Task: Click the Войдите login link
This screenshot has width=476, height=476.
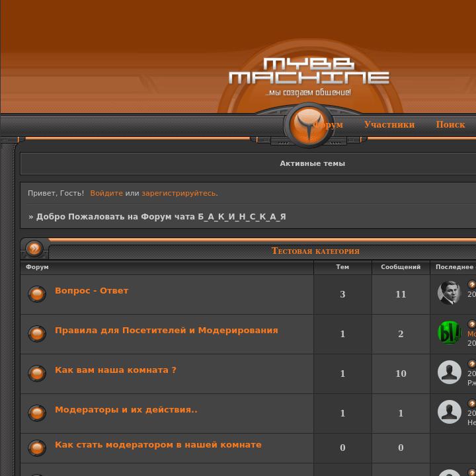Action: click(106, 193)
